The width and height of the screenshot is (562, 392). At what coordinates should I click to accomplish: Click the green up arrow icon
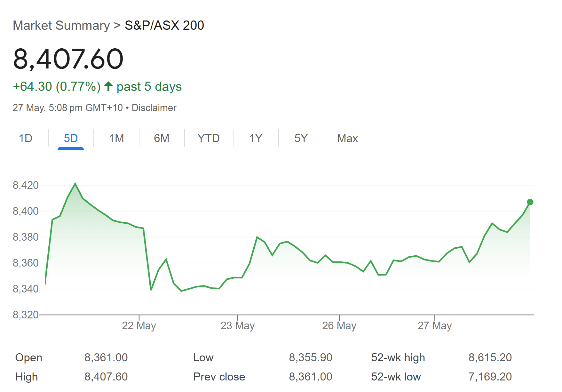tap(108, 86)
